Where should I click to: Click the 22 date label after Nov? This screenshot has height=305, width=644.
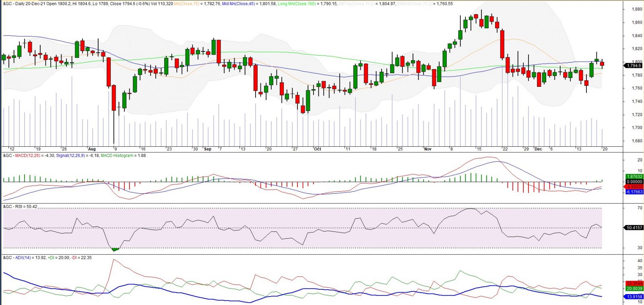coord(505,149)
